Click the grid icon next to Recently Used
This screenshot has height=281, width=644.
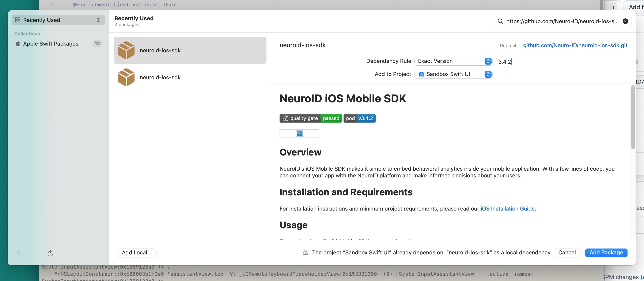pyautogui.click(x=18, y=20)
